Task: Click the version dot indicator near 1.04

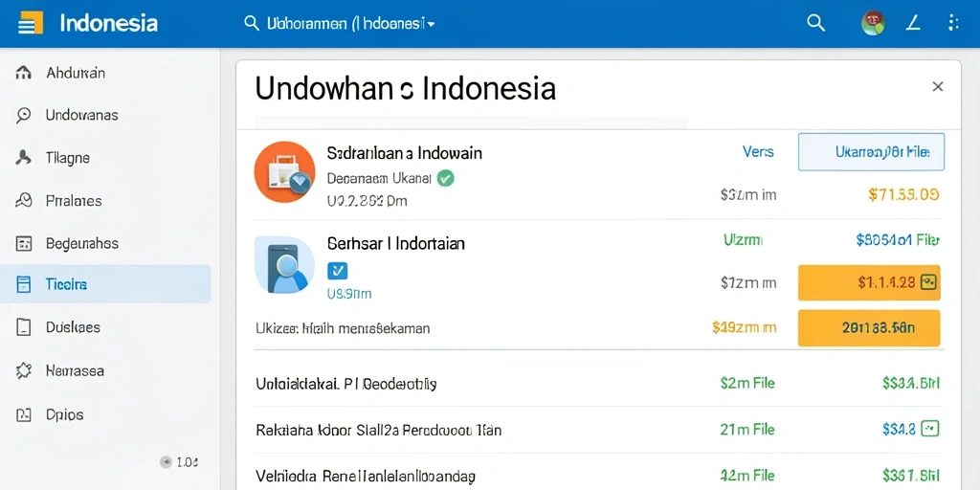Action: 166,462
